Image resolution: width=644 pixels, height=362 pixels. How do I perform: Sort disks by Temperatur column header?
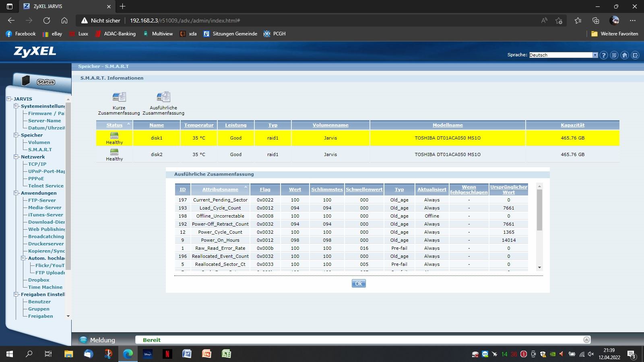[x=199, y=125]
